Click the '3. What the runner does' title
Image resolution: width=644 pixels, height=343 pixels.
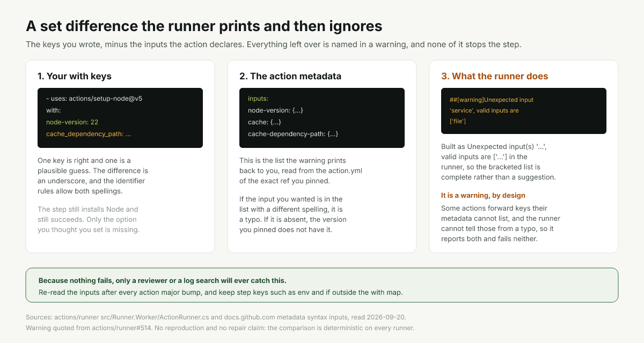[x=495, y=76]
